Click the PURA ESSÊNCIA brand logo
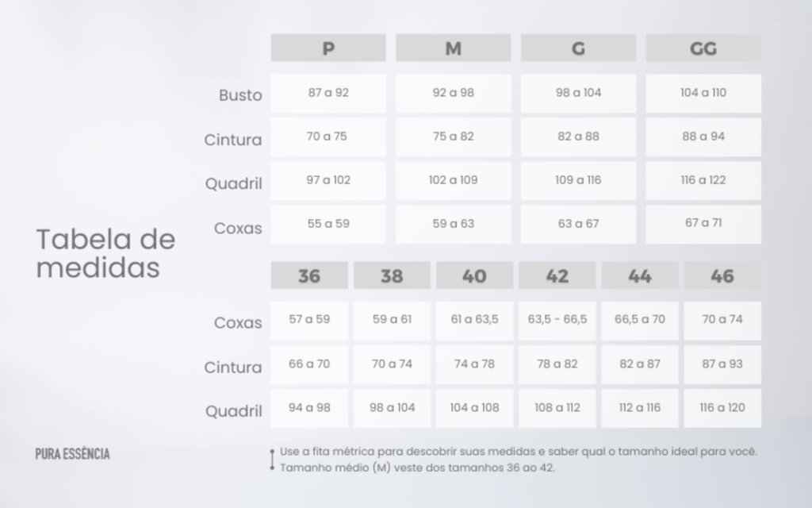 [x=72, y=454]
